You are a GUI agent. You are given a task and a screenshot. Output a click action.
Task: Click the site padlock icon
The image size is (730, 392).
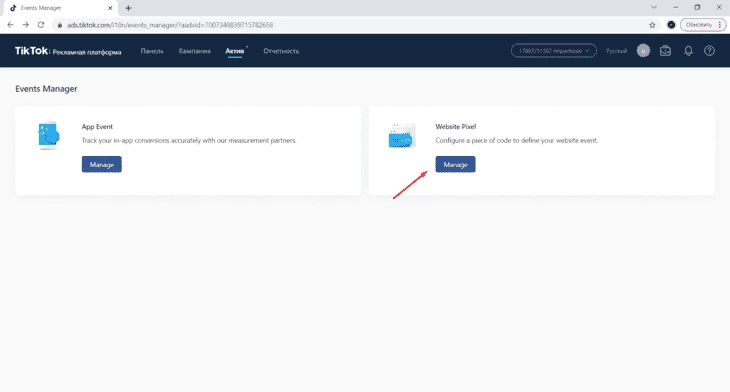[60, 25]
